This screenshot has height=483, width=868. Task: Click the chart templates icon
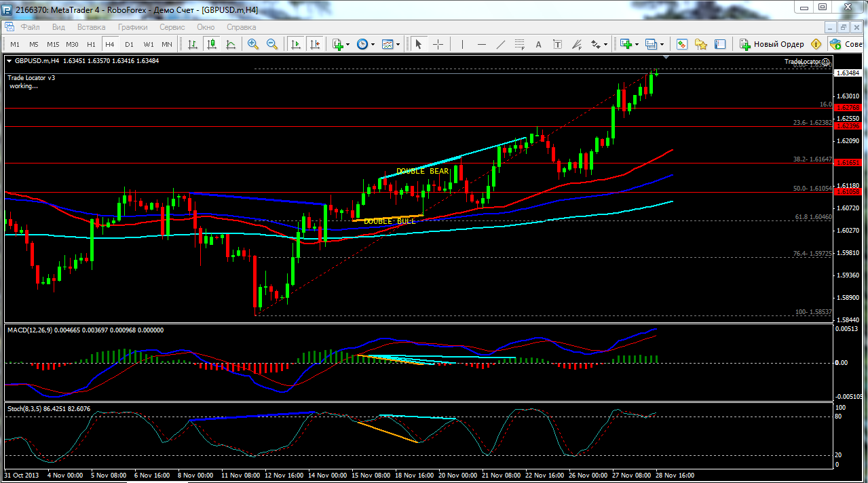tap(388, 44)
